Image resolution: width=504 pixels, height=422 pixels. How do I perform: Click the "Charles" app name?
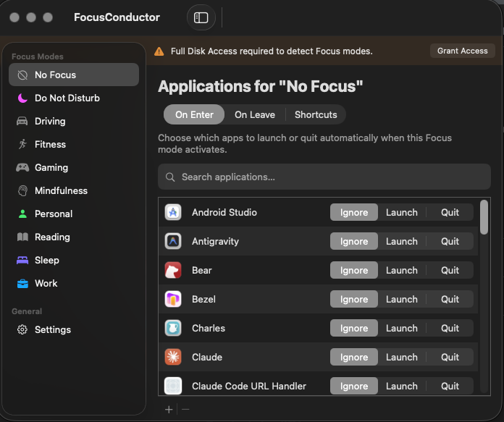pos(209,328)
